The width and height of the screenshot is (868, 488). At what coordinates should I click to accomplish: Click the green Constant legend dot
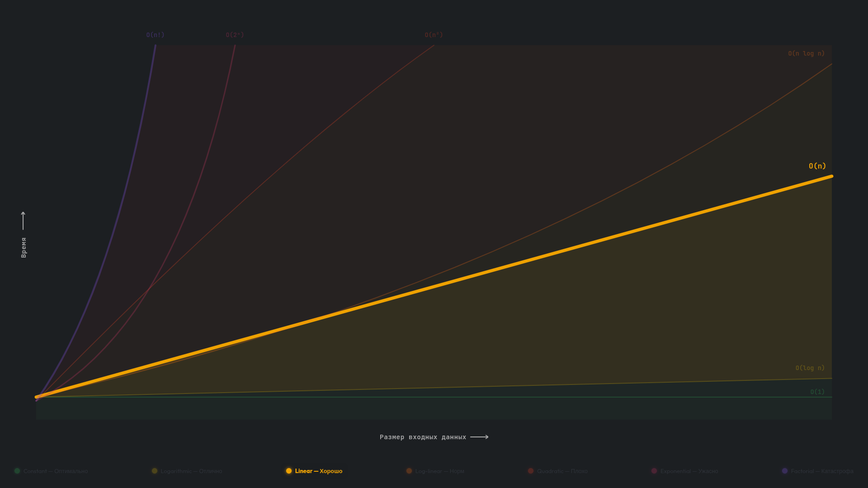17,471
